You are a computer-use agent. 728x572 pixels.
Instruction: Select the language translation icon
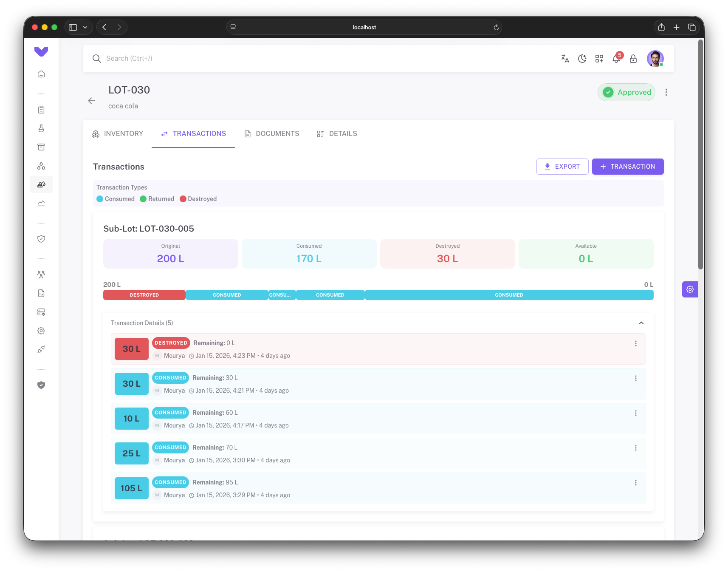click(x=565, y=59)
